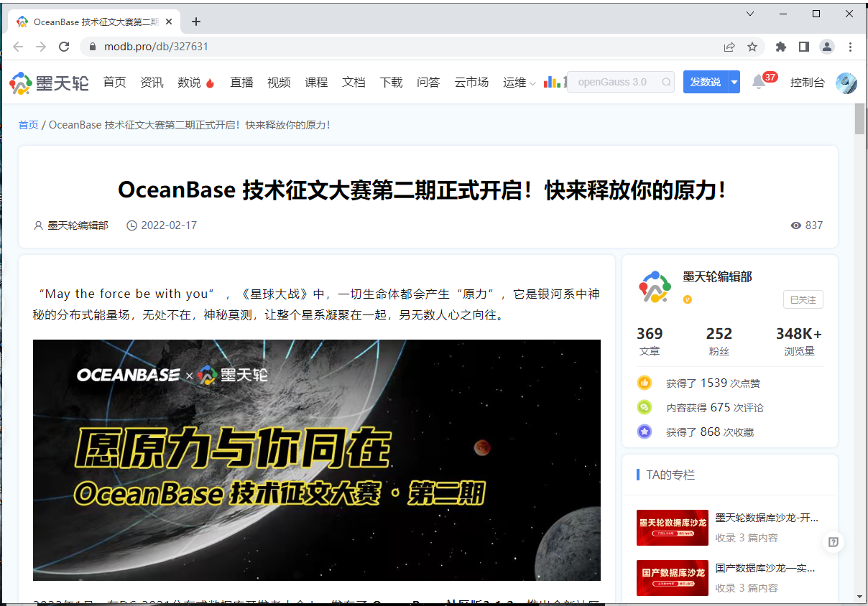Click the author icon under title
868x606 pixels.
click(39, 225)
